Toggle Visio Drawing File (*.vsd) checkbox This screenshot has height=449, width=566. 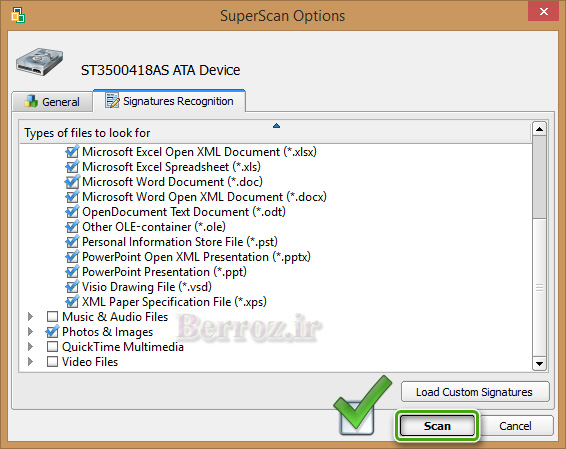click(x=72, y=287)
